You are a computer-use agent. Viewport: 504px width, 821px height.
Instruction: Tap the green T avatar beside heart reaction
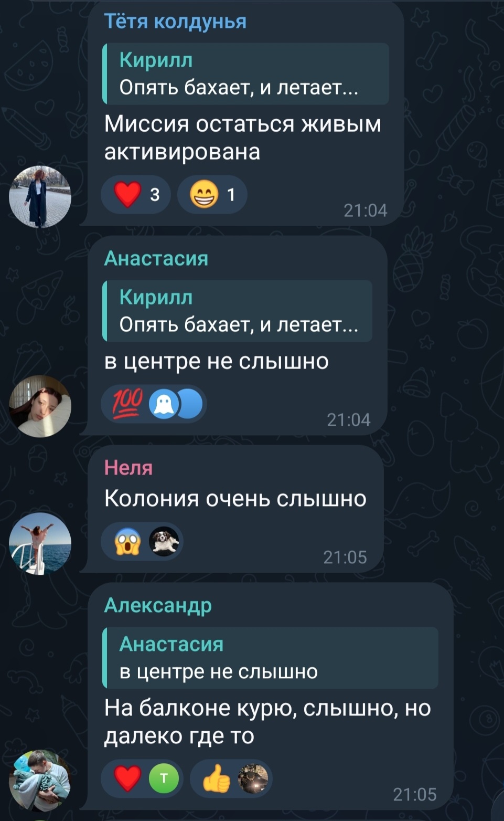(x=164, y=778)
